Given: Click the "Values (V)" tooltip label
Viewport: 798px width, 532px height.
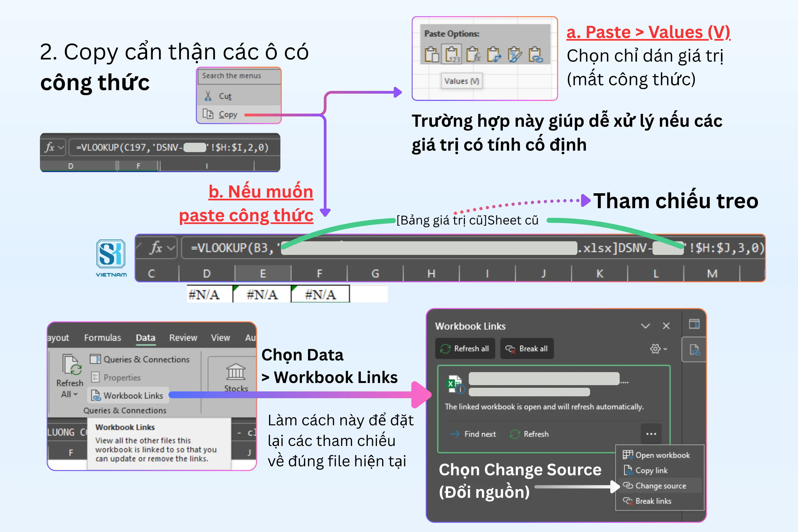Looking at the screenshot, I should coord(462,81).
